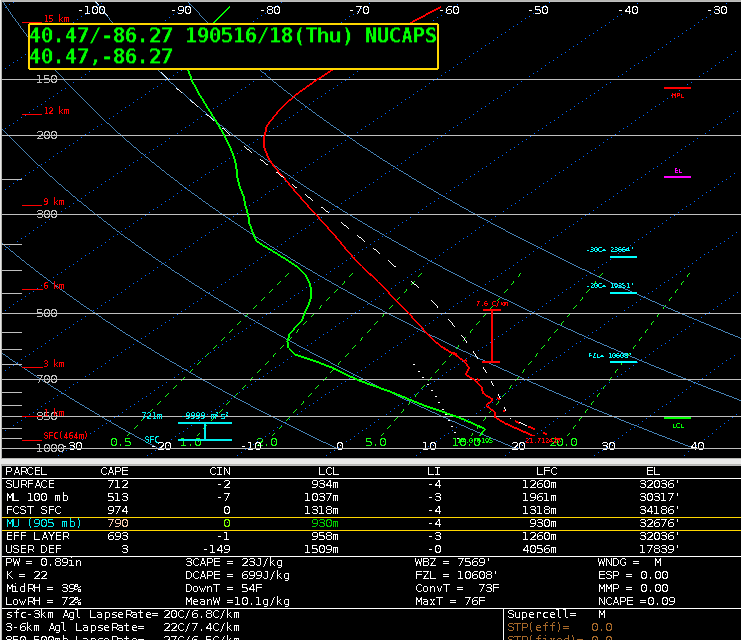Image resolution: width=741 pixels, height=640 pixels.
Task: Click the green LCL level marker
Action: [677, 420]
